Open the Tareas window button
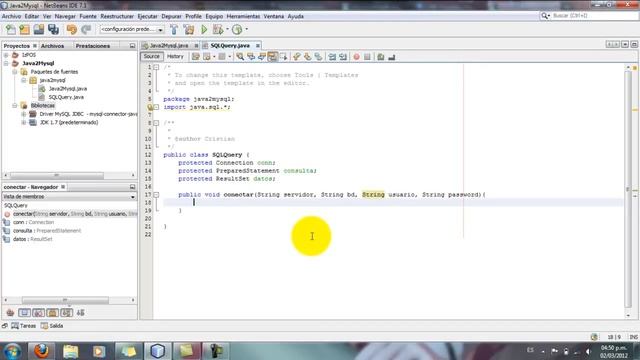Image resolution: width=640 pixels, height=360 pixels. click(x=24, y=326)
